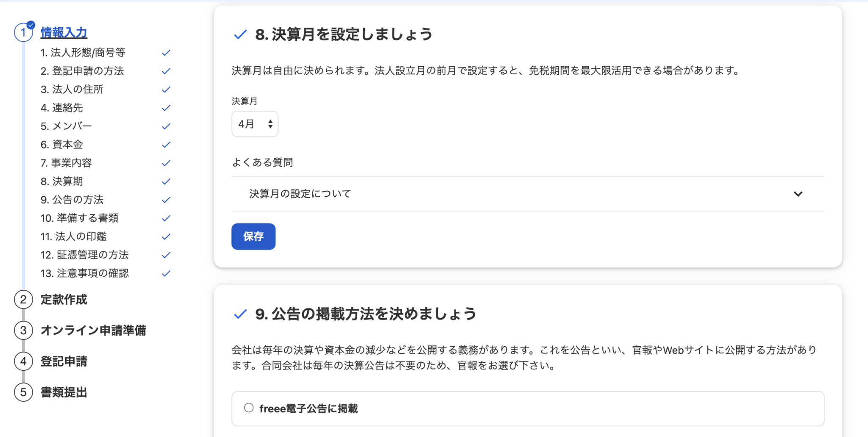
Task: Click checkmark beside 資本金
Action: pos(166,144)
